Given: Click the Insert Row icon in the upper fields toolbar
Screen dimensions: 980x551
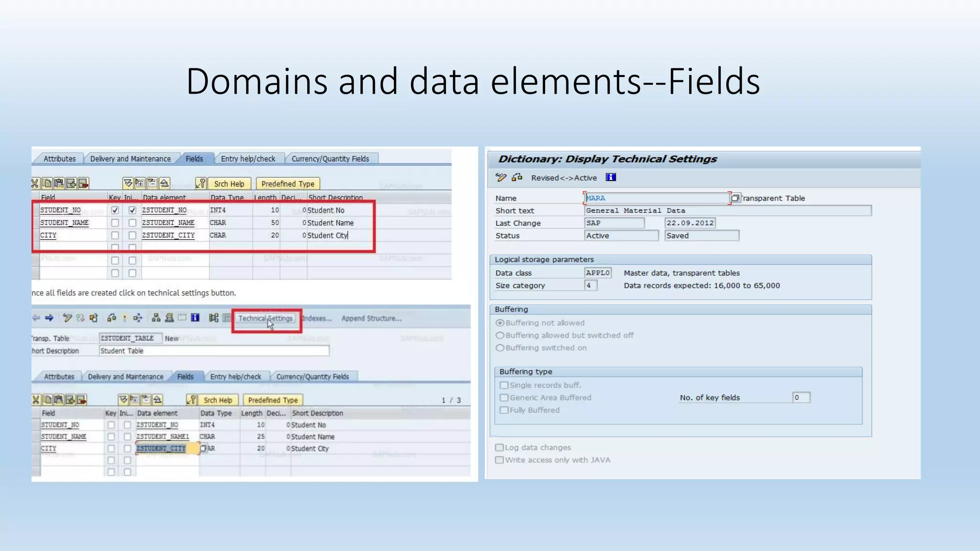Looking at the screenshot, I should pyautogui.click(x=71, y=183).
